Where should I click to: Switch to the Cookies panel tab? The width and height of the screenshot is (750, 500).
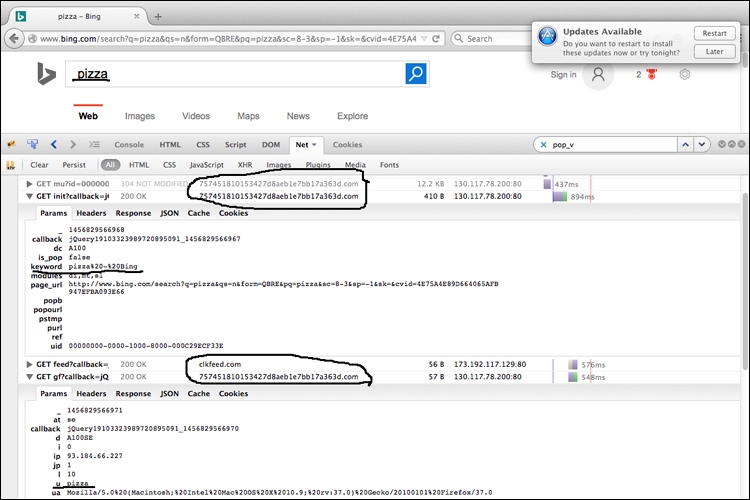(347, 144)
